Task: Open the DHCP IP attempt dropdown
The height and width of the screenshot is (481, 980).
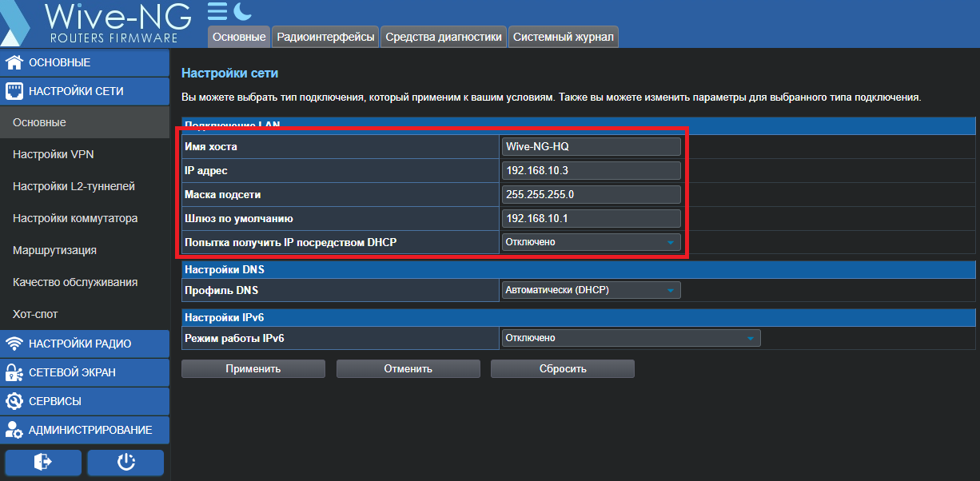Action: (x=592, y=242)
